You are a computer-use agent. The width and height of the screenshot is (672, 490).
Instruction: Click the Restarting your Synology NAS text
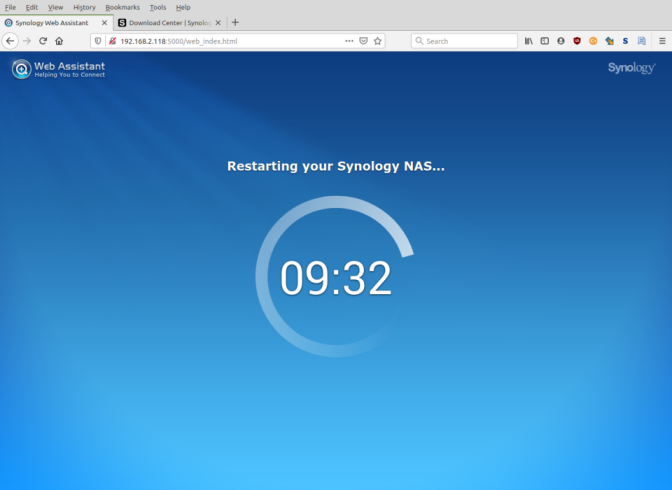pyautogui.click(x=336, y=166)
